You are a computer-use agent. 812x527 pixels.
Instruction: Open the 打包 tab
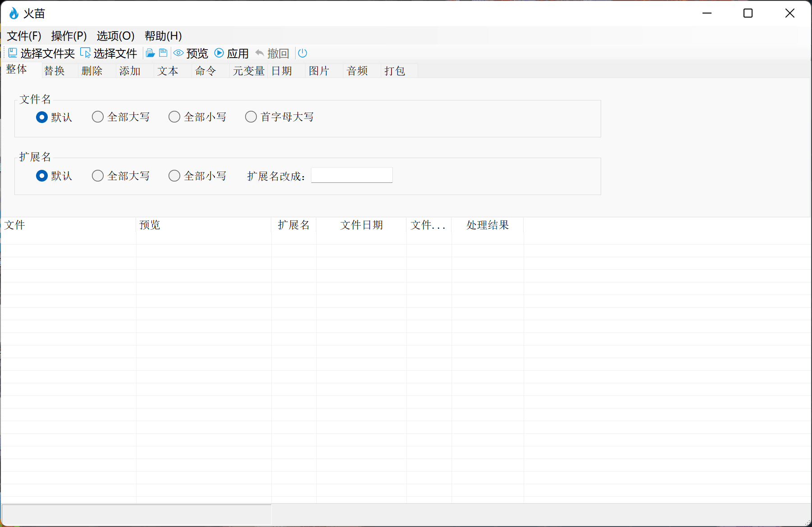pyautogui.click(x=395, y=71)
